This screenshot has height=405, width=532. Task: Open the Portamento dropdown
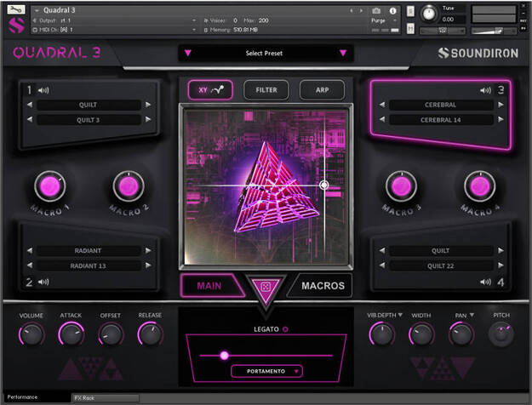click(266, 370)
